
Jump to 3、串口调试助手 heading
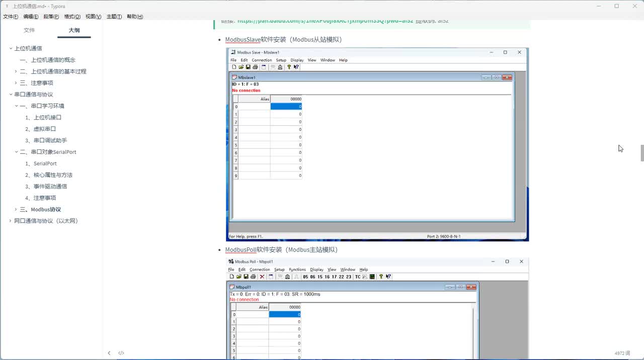(46, 141)
